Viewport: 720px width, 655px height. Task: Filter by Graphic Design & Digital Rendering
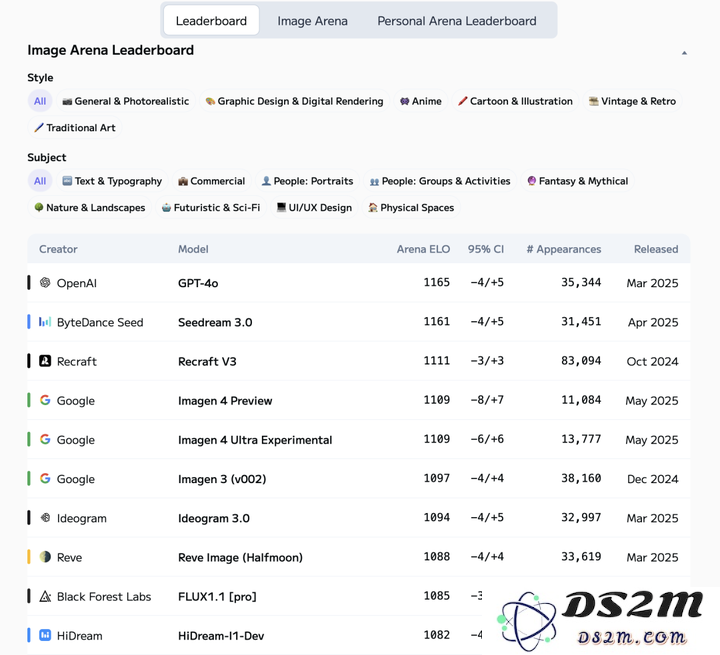point(294,101)
